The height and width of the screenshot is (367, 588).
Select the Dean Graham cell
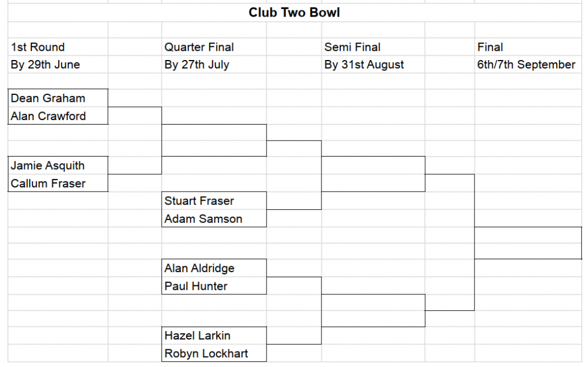coord(58,98)
